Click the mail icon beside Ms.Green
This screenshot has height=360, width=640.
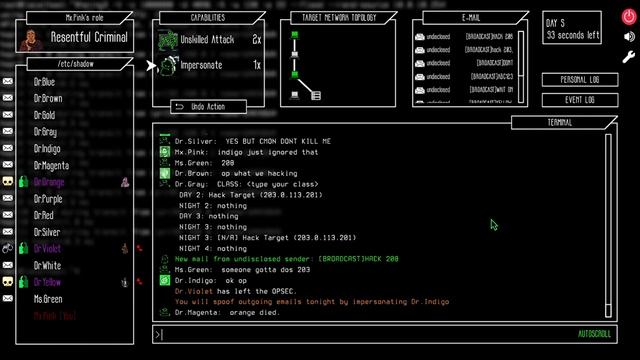click(8, 298)
